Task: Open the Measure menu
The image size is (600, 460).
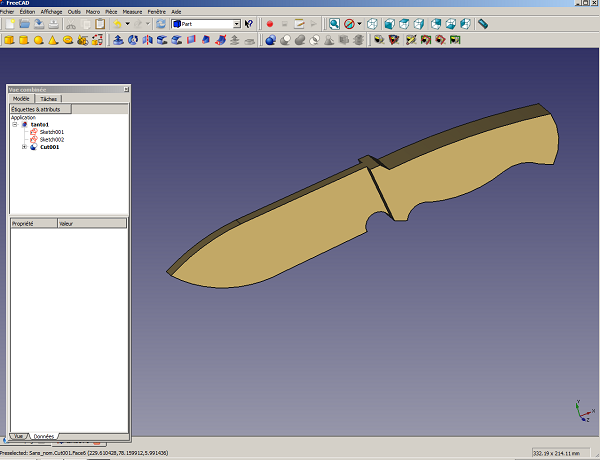Action: (x=132, y=12)
